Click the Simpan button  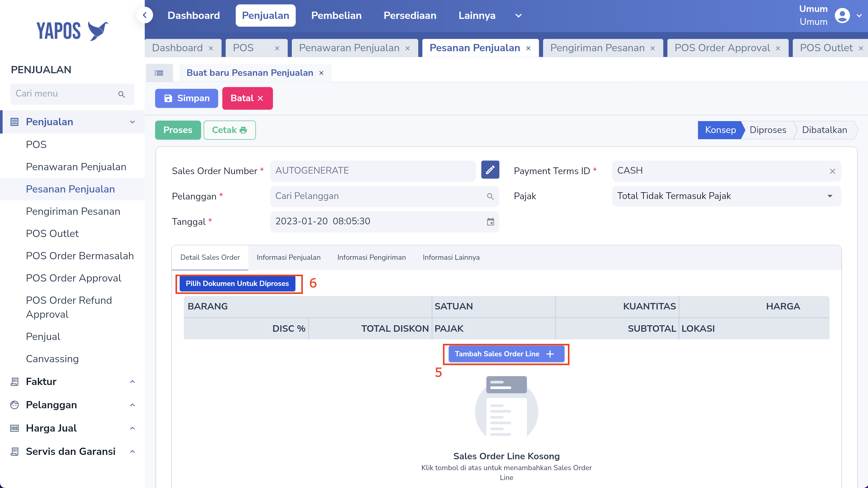coord(186,98)
